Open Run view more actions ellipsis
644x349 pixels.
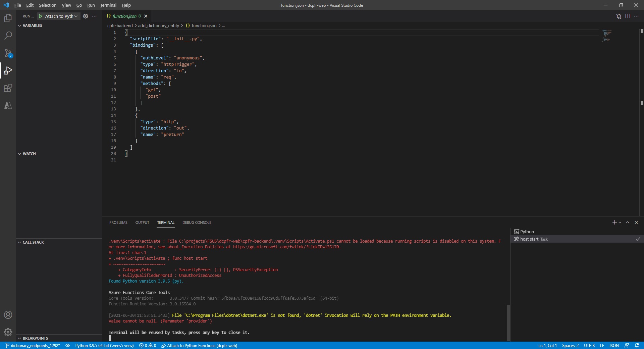coord(94,16)
